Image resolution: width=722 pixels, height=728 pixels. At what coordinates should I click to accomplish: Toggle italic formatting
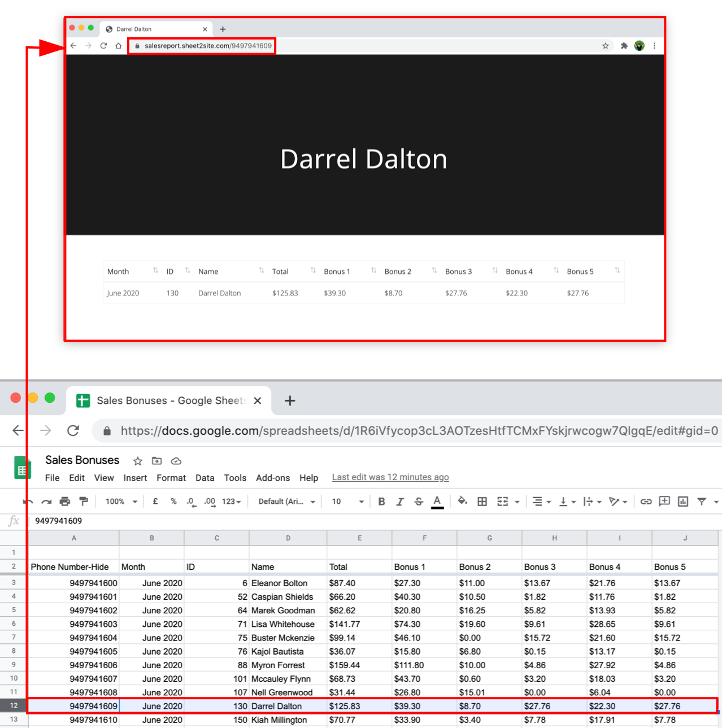(400, 502)
